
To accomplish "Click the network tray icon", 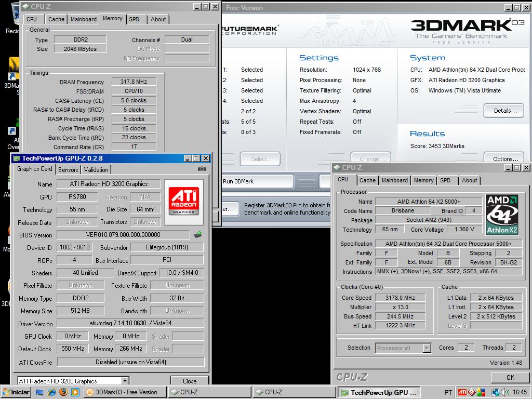I will [x=495, y=392].
